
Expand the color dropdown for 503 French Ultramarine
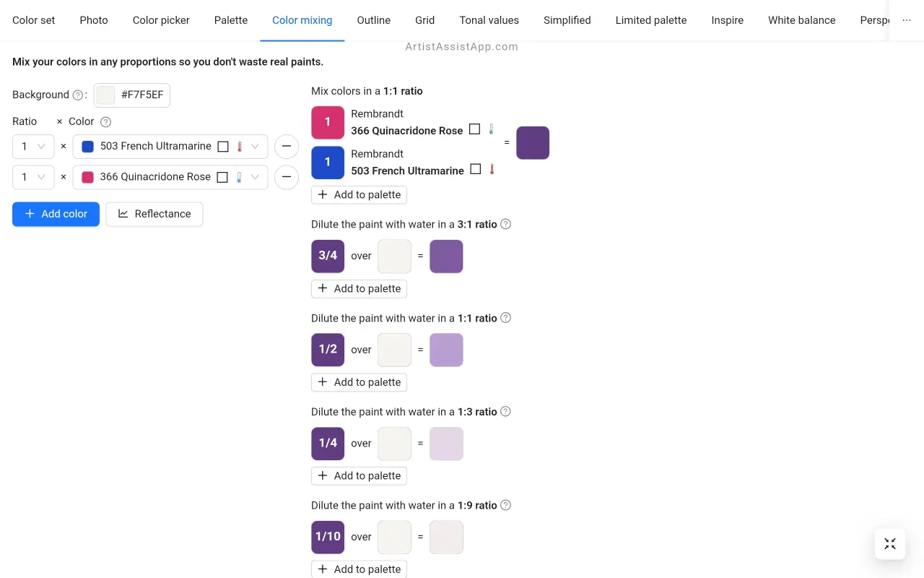(255, 146)
